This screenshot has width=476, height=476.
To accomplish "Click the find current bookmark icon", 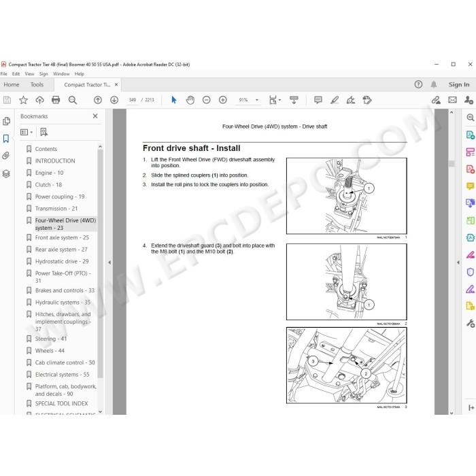I will coord(44,132).
